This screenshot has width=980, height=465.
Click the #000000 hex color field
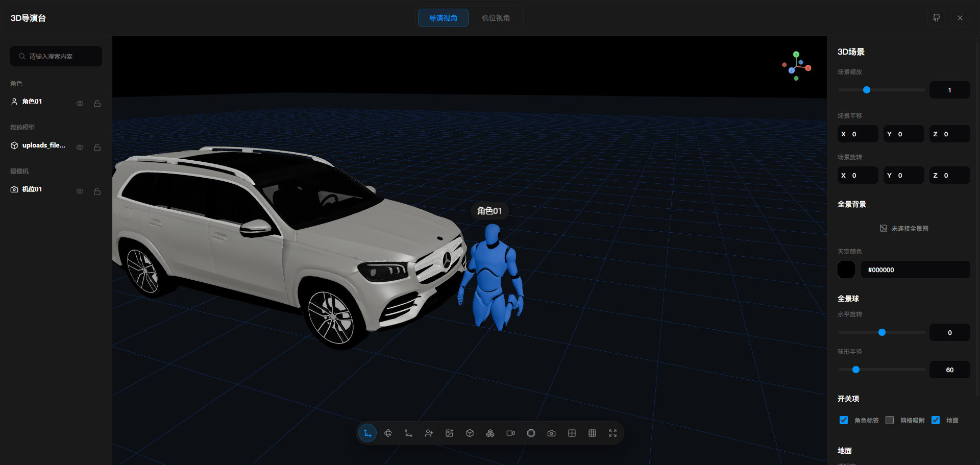(916, 270)
